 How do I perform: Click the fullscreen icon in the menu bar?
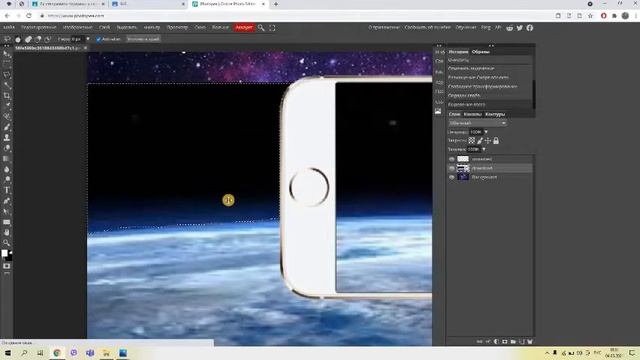tap(272, 28)
